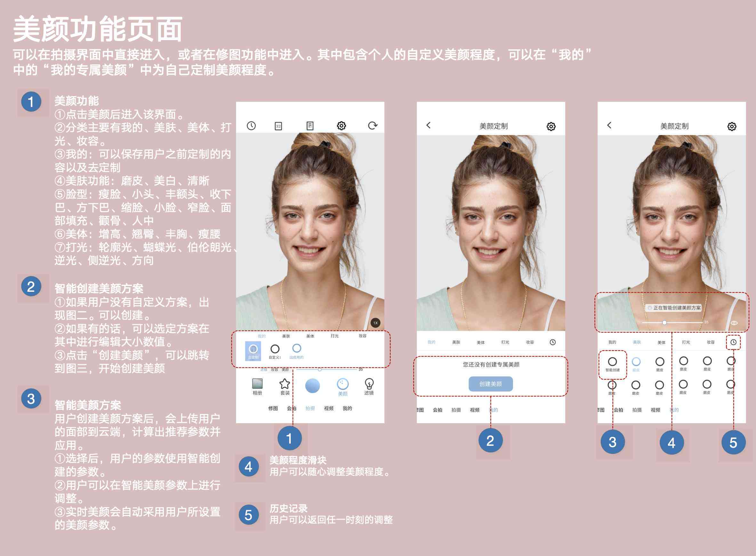Go back using middle phone's back chevron
756x556 pixels.
(429, 125)
